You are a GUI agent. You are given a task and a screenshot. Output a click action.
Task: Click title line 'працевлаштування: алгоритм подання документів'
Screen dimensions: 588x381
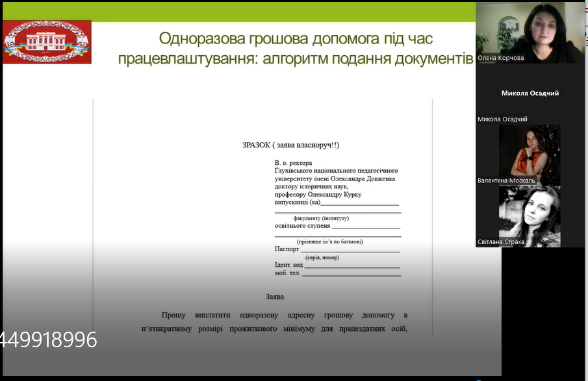296,59
